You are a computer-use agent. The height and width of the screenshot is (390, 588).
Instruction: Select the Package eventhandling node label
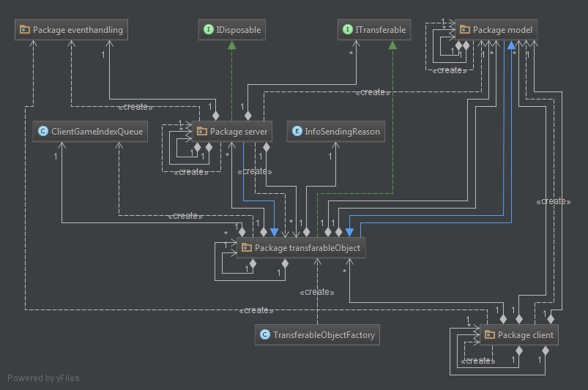tap(78, 30)
